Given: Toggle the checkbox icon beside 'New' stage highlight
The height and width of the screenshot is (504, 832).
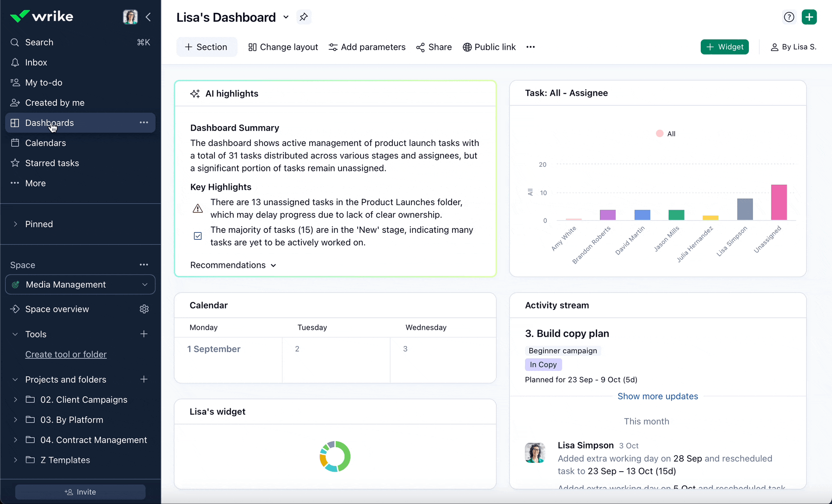Looking at the screenshot, I should (198, 236).
